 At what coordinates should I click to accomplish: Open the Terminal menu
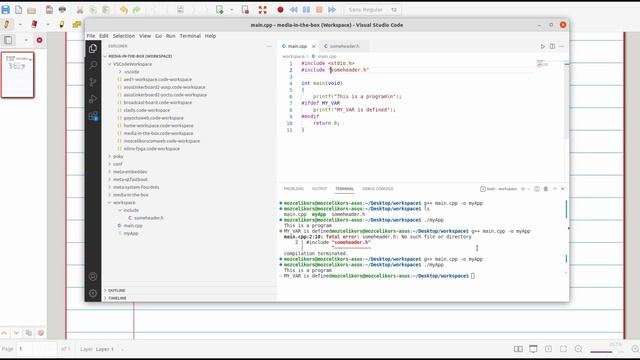pos(190,36)
